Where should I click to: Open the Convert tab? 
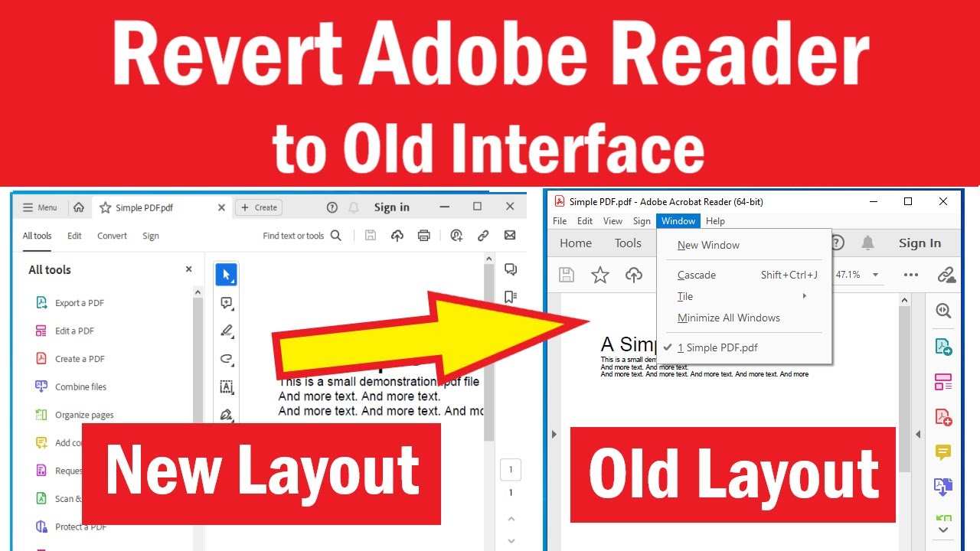112,236
